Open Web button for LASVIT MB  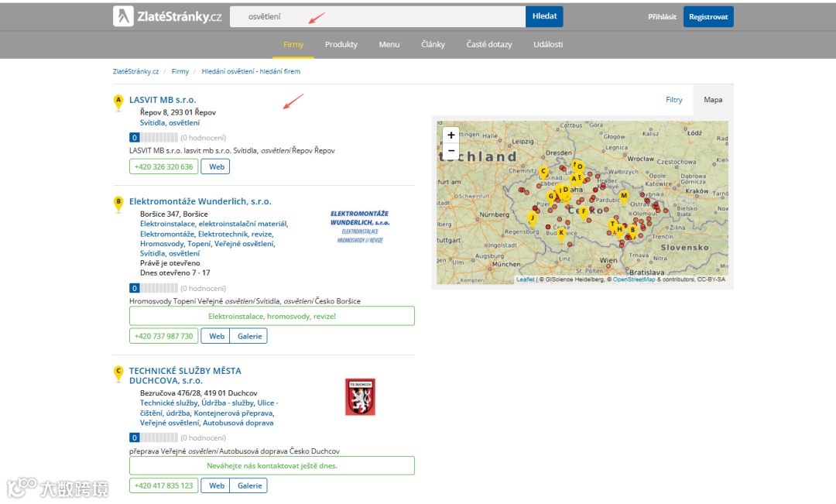[x=217, y=166]
